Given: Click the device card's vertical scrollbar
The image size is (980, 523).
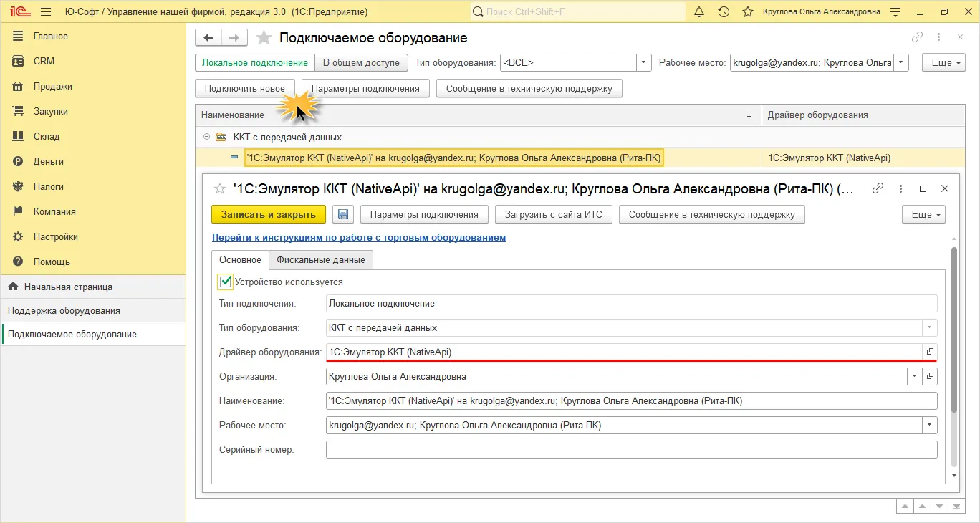Looking at the screenshot, I should pyautogui.click(x=953, y=330).
